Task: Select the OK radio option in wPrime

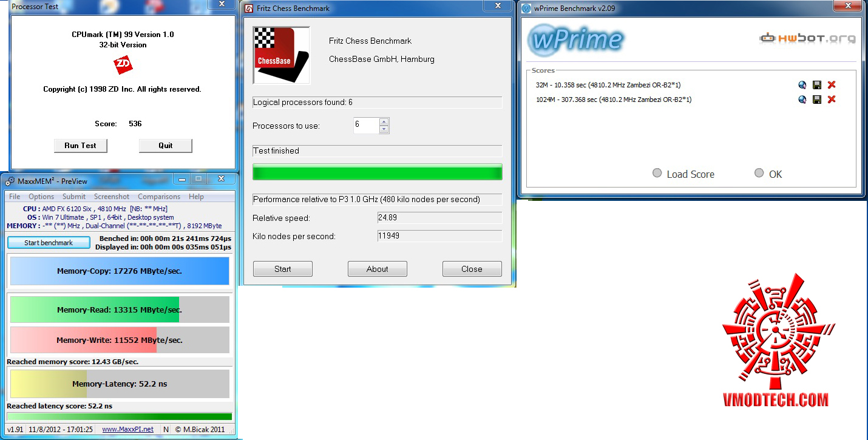Action: pos(759,173)
